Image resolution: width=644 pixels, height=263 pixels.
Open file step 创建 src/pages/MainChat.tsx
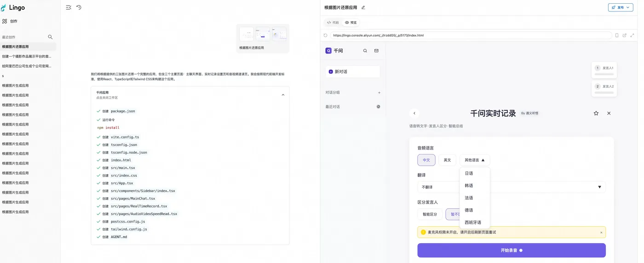pos(129,199)
